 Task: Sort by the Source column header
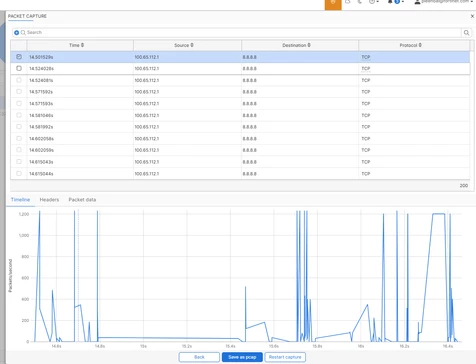point(187,45)
